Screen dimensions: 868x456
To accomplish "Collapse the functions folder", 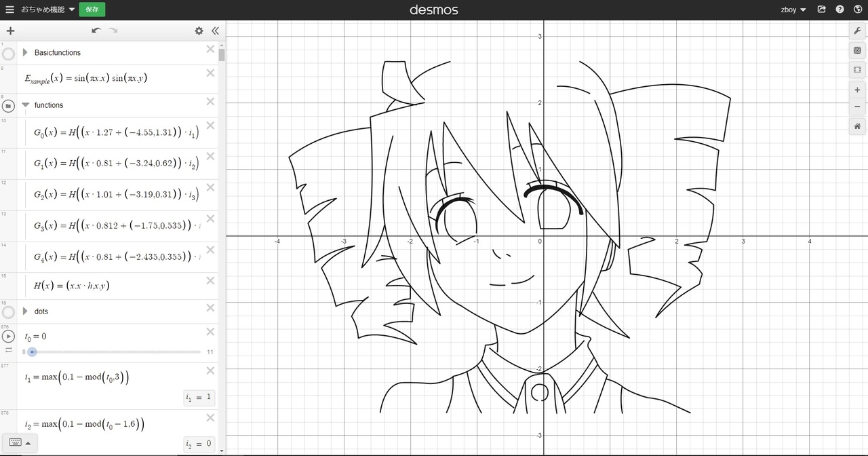I will 26,105.
